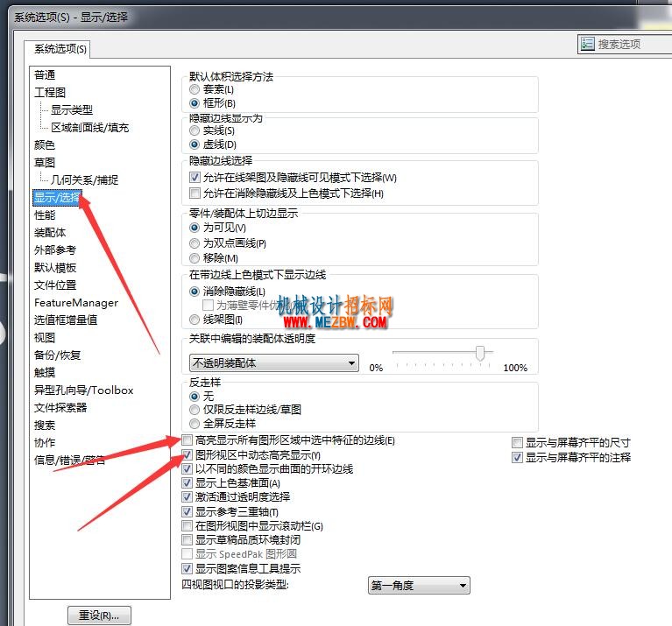Open 异型孔向导/Toolbox category

(x=83, y=390)
